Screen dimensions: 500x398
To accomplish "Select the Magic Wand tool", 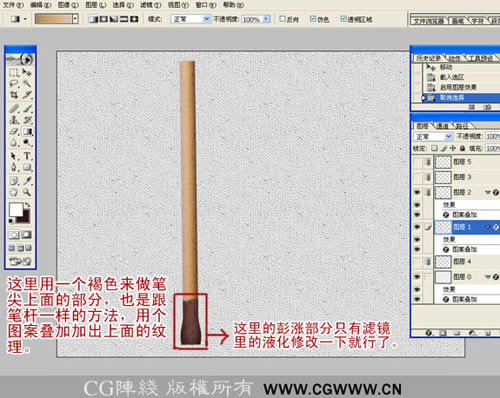I will (27, 83).
